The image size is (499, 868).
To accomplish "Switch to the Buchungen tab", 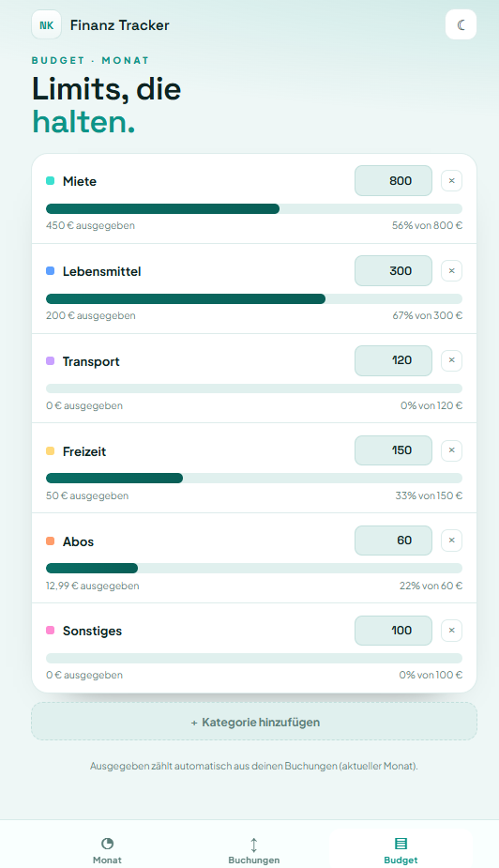I will pos(254,850).
